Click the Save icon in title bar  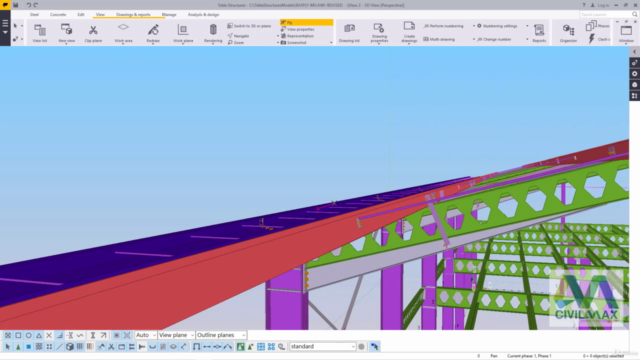[x=16, y=5]
